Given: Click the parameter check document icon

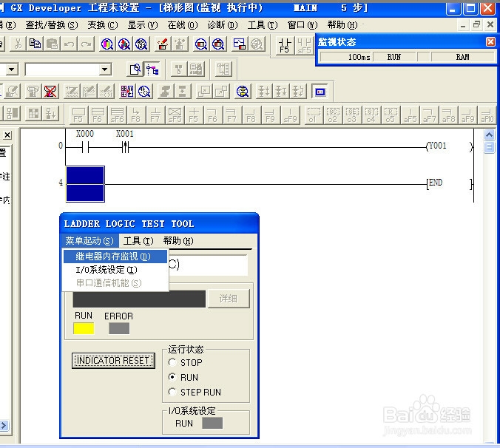Looking at the screenshot, I should (x=135, y=69).
